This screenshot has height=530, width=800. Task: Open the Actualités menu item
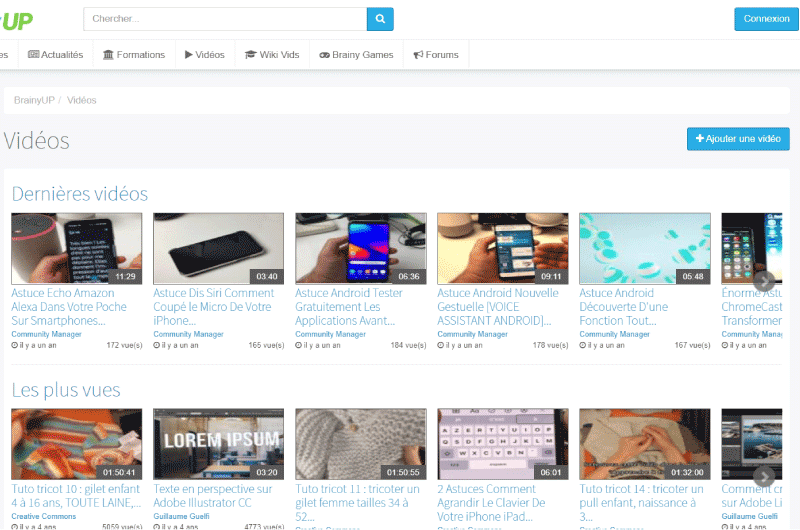pyautogui.click(x=56, y=55)
